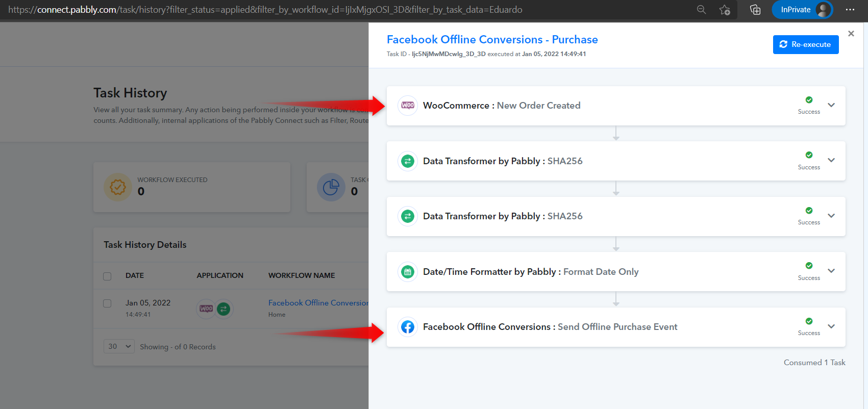The width and height of the screenshot is (868, 409).
Task: Click the first Data Transformer SHA256 step icon
Action: [408, 161]
